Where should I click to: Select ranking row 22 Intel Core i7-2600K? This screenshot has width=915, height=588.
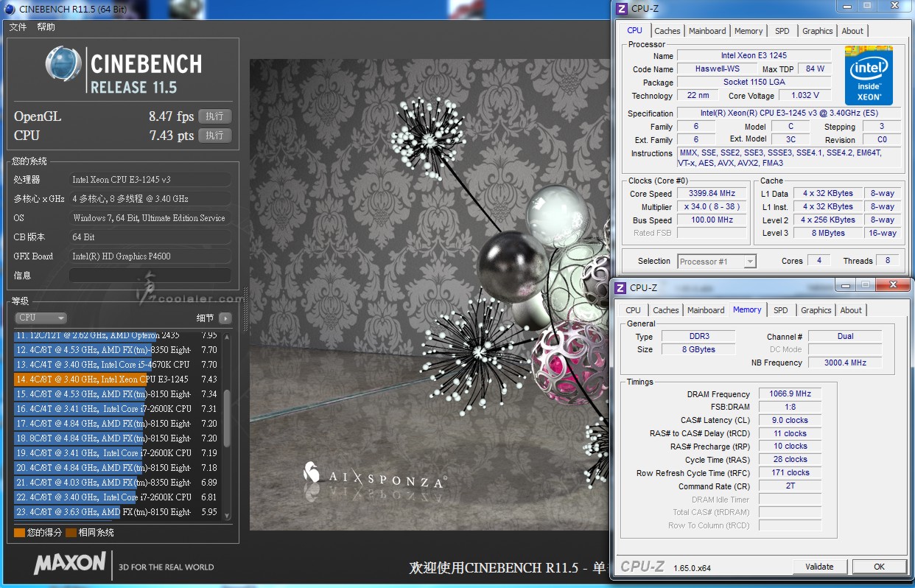click(116, 497)
